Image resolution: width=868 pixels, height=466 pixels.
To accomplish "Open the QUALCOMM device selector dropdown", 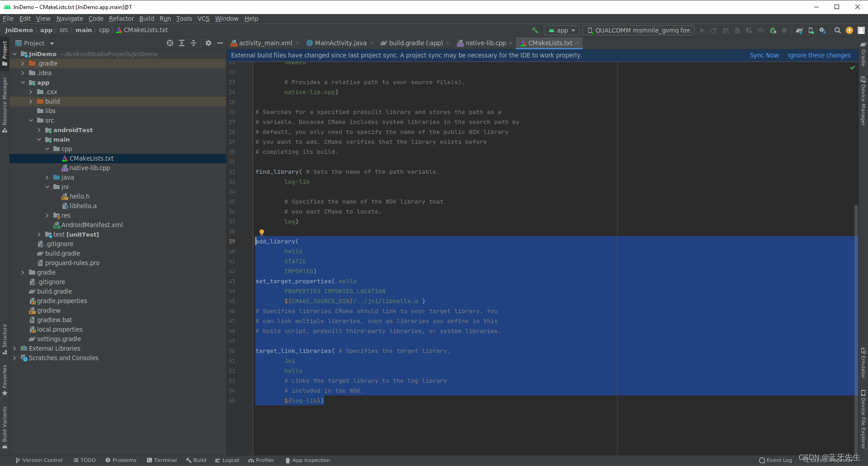I will click(x=638, y=30).
